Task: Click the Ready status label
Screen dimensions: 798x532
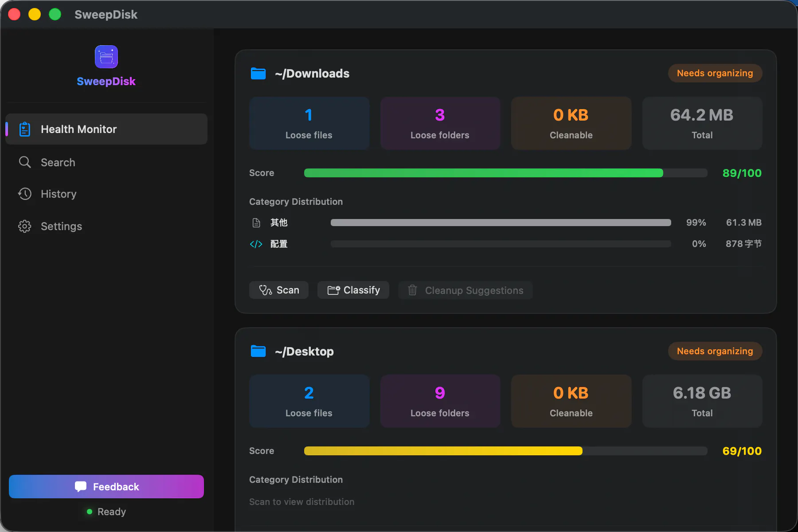Action: tap(112, 512)
